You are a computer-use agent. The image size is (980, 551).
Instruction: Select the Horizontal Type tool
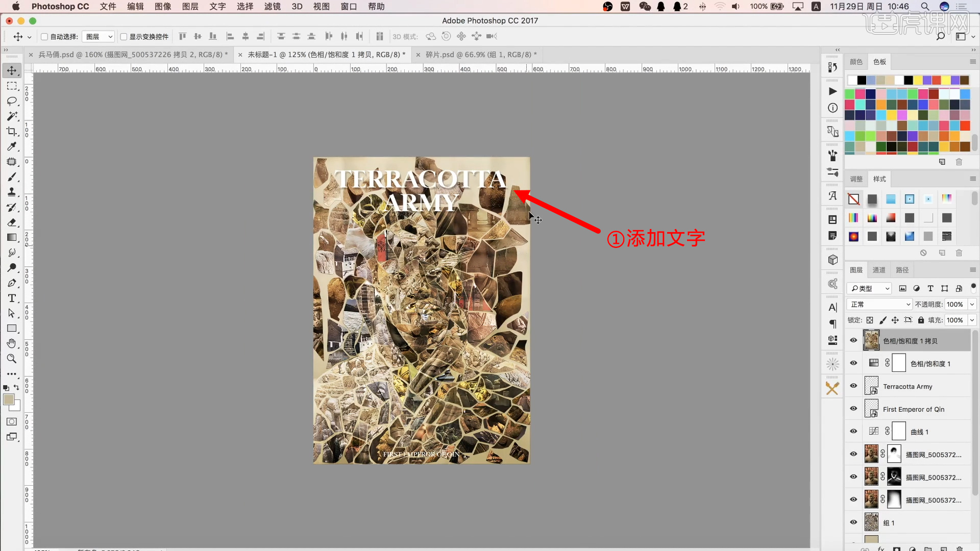[x=12, y=298]
